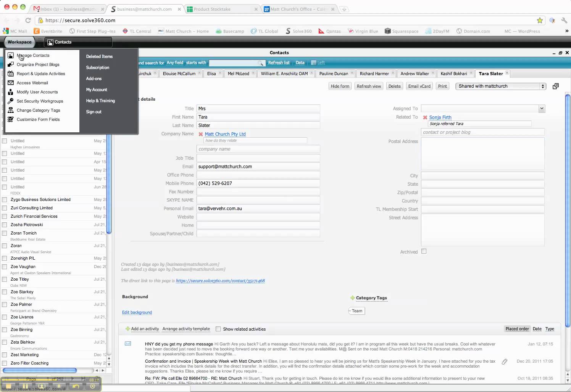Expand the Assigned To dropdown
The width and height of the screenshot is (571, 392).
pyautogui.click(x=541, y=109)
